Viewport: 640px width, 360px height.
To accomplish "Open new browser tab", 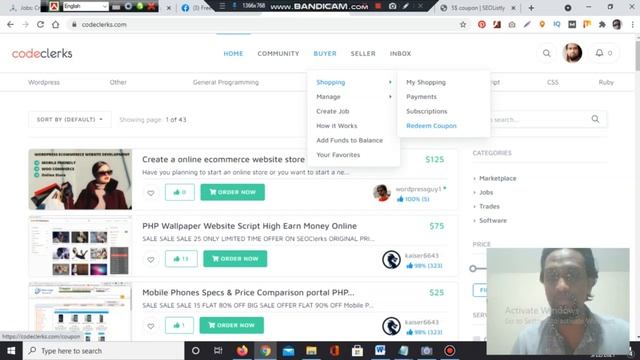I will 531,8.
